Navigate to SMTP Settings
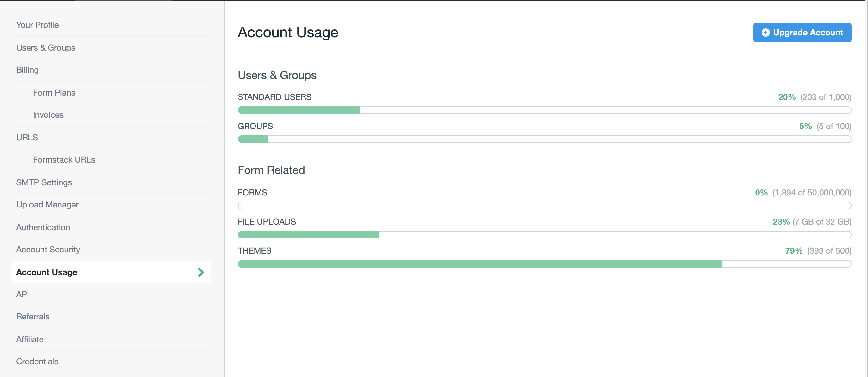The width and height of the screenshot is (868, 377). (44, 182)
